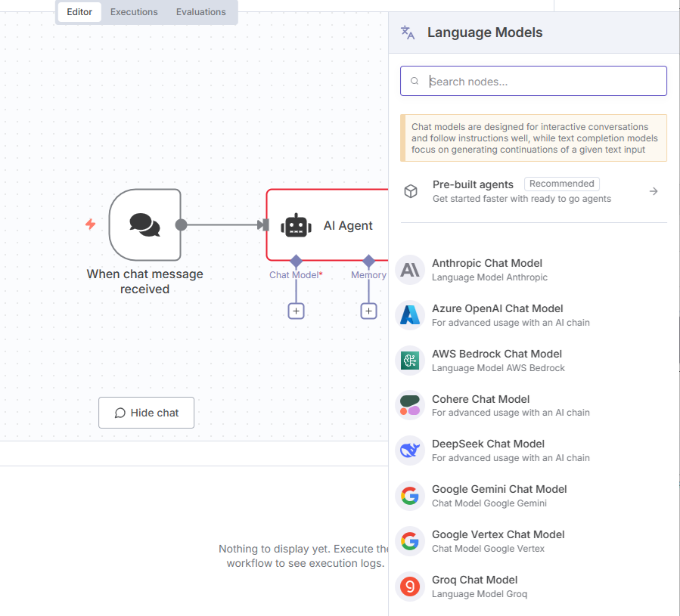The height and width of the screenshot is (616, 680).
Task: Focus the Search nodes input field
Action: (x=541, y=82)
